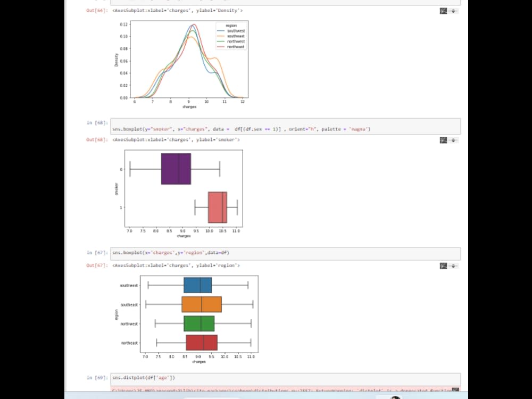Click the Out[64] output prompt label
The image size is (532, 399).
(x=97, y=11)
